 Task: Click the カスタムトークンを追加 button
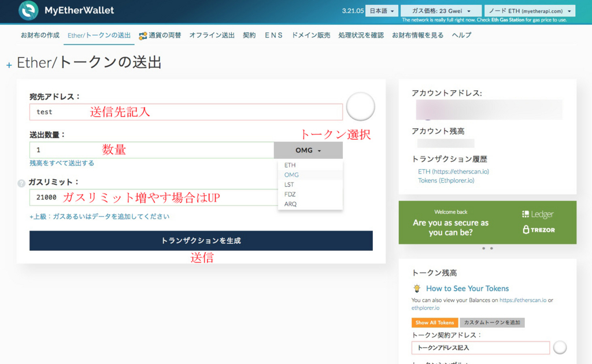point(492,322)
